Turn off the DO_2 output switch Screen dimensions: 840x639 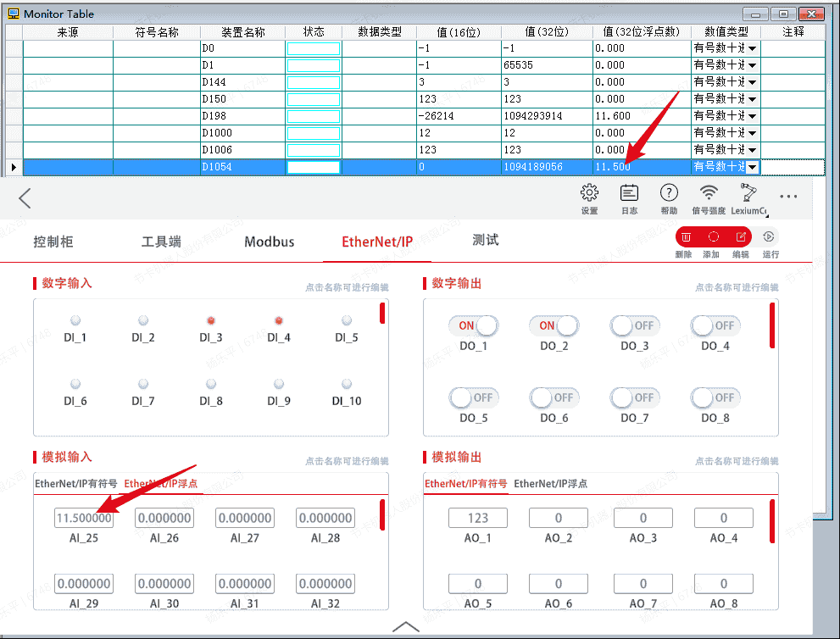[554, 326]
